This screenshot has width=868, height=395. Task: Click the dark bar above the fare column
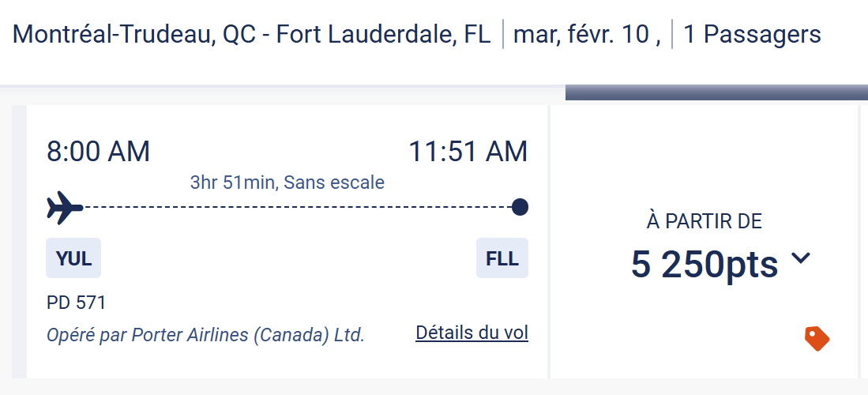click(716, 92)
